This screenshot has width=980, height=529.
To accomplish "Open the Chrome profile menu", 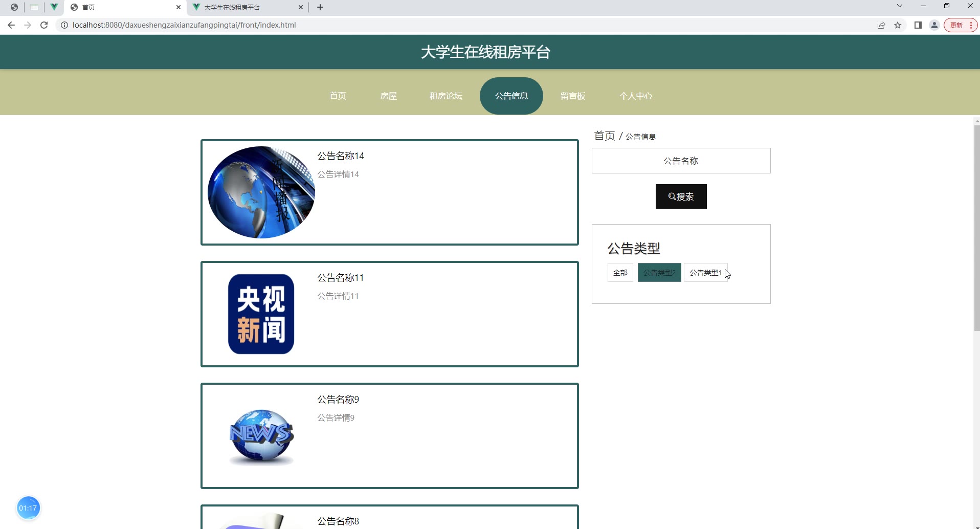I will click(x=934, y=25).
